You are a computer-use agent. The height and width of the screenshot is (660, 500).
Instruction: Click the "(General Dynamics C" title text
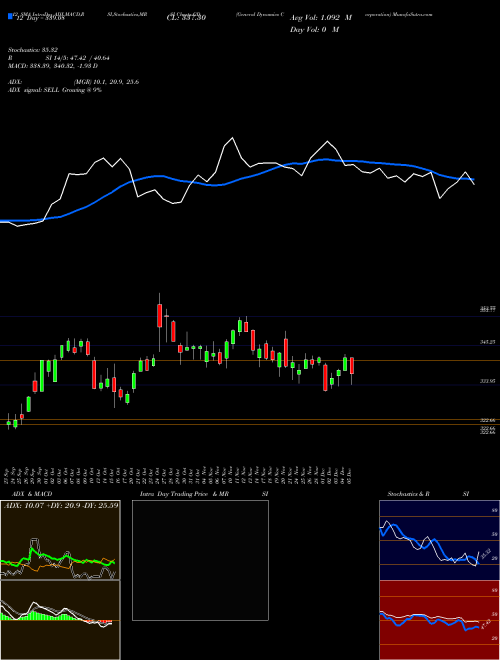click(261, 14)
